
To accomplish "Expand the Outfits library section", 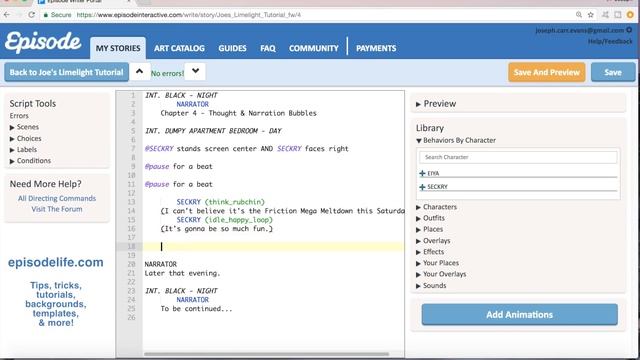I will 430,218.
